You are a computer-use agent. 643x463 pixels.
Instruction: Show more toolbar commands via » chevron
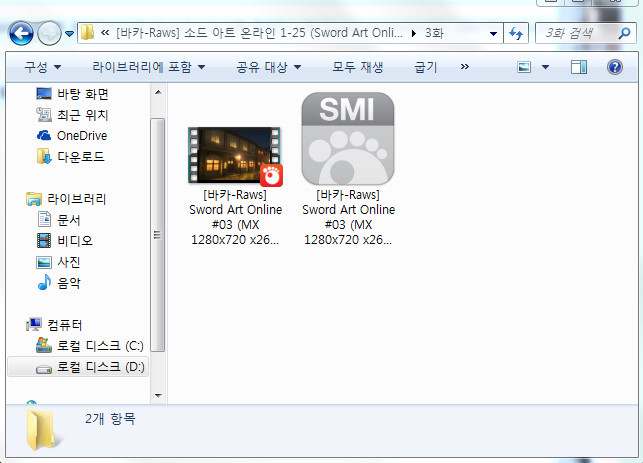coord(464,66)
